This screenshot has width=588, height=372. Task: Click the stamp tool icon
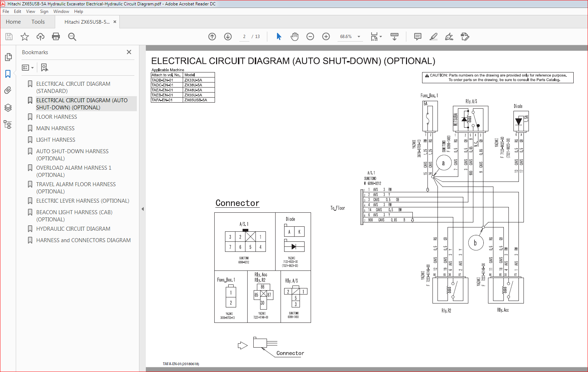click(x=465, y=37)
